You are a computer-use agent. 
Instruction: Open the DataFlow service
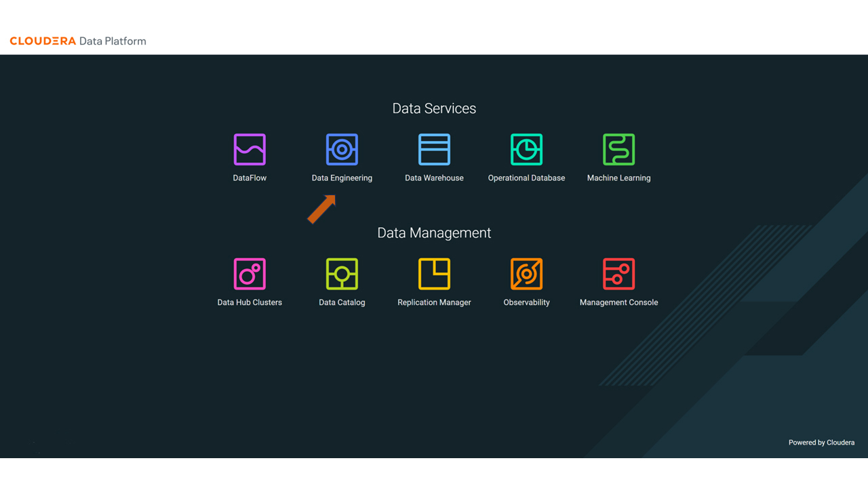[x=250, y=148]
